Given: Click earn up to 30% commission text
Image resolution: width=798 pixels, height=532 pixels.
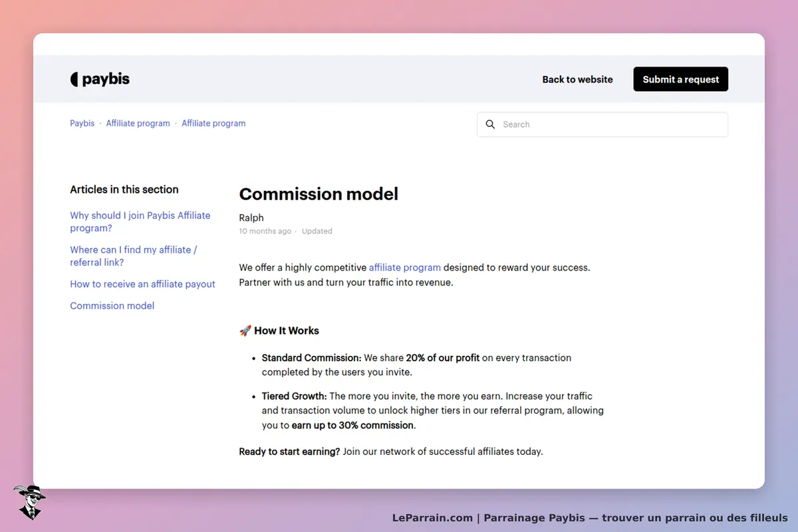Looking at the screenshot, I should pos(353,426).
